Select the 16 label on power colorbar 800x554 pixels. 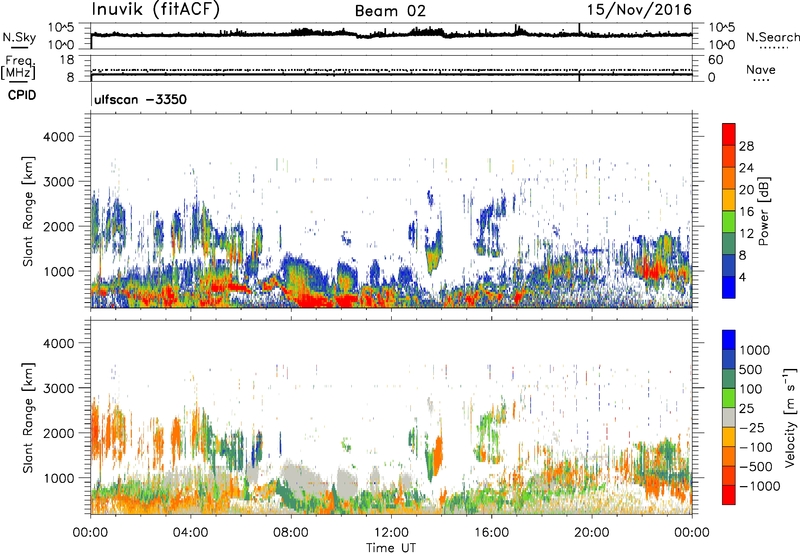tap(746, 212)
